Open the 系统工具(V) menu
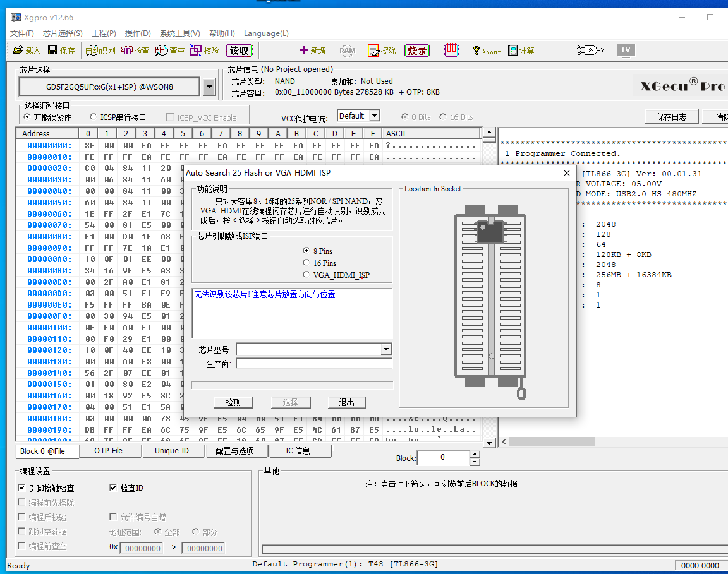 pyautogui.click(x=179, y=33)
